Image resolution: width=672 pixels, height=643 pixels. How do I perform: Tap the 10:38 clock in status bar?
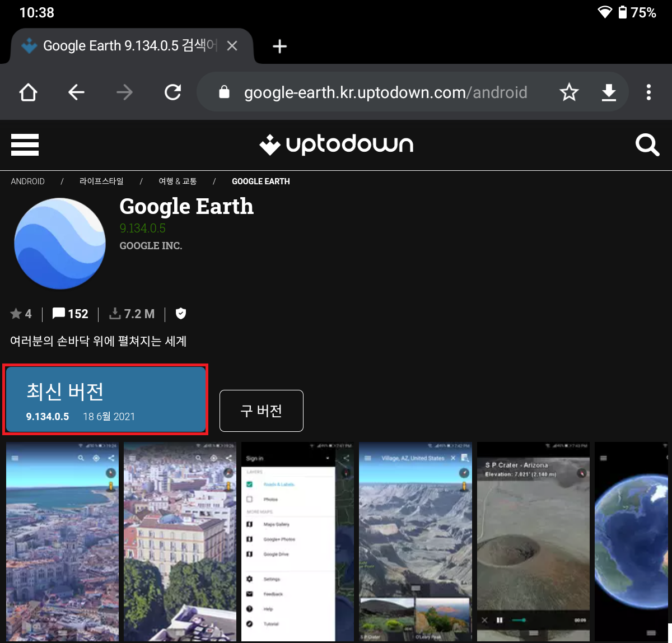[x=36, y=12]
